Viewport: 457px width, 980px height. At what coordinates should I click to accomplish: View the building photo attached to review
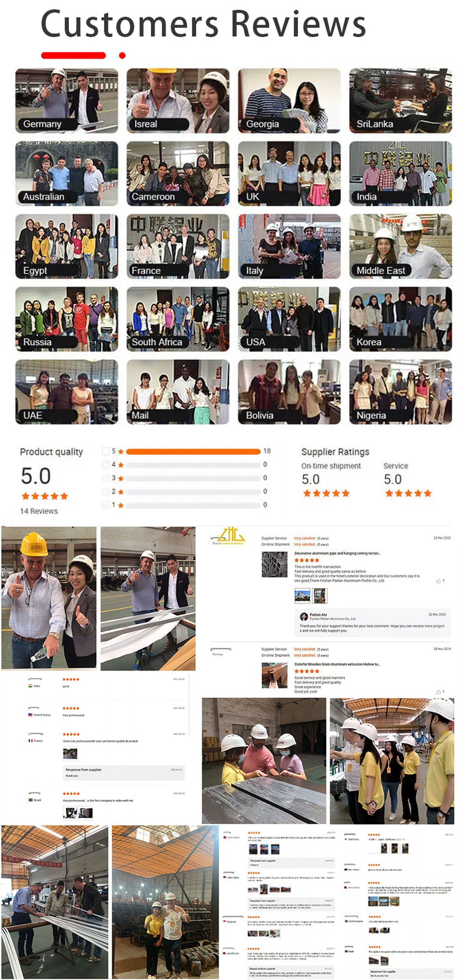coord(303,595)
